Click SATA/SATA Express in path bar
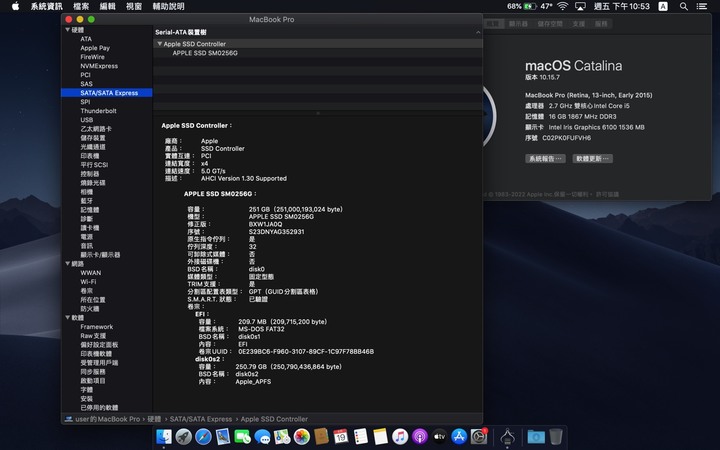720x450 pixels. 201,419
